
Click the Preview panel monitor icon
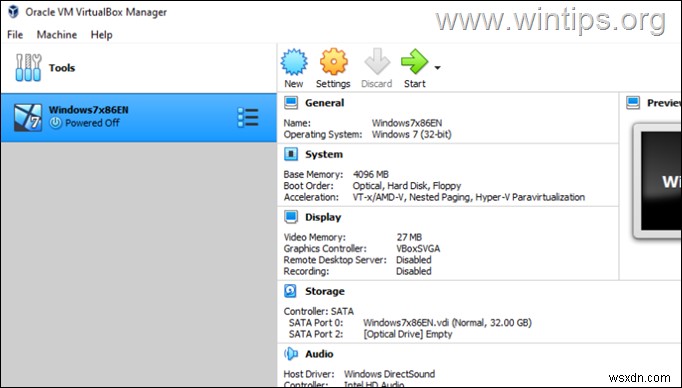coord(633,103)
